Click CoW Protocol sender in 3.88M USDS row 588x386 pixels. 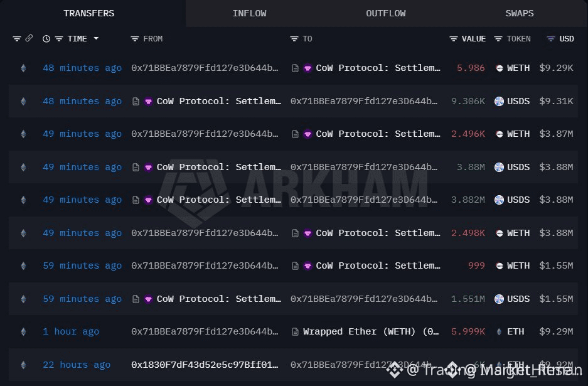click(x=218, y=167)
